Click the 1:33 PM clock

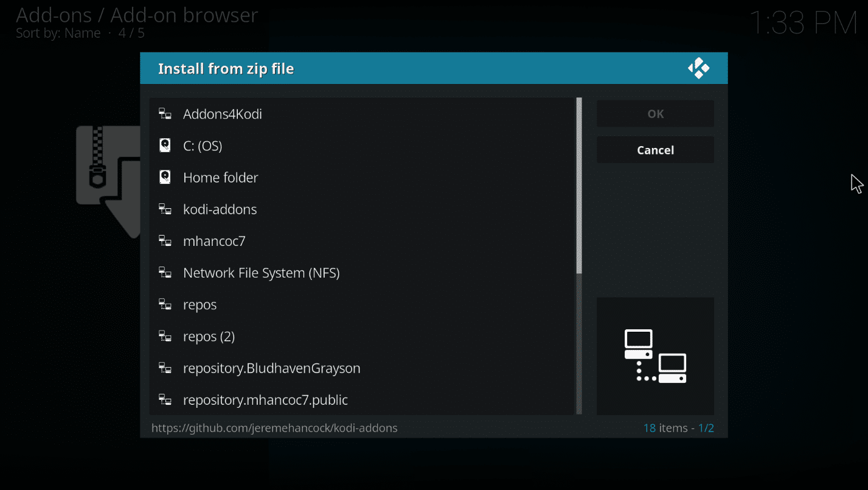point(803,23)
